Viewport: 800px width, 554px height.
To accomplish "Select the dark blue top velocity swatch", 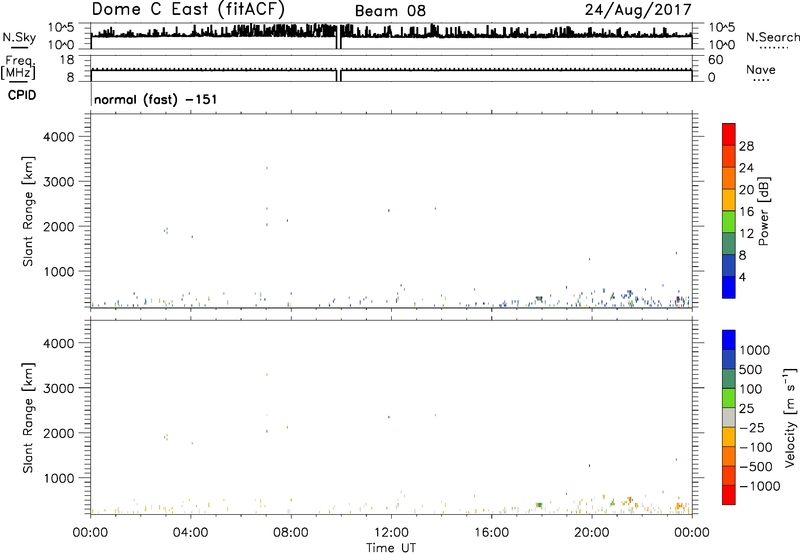I will pyautogui.click(x=729, y=340).
